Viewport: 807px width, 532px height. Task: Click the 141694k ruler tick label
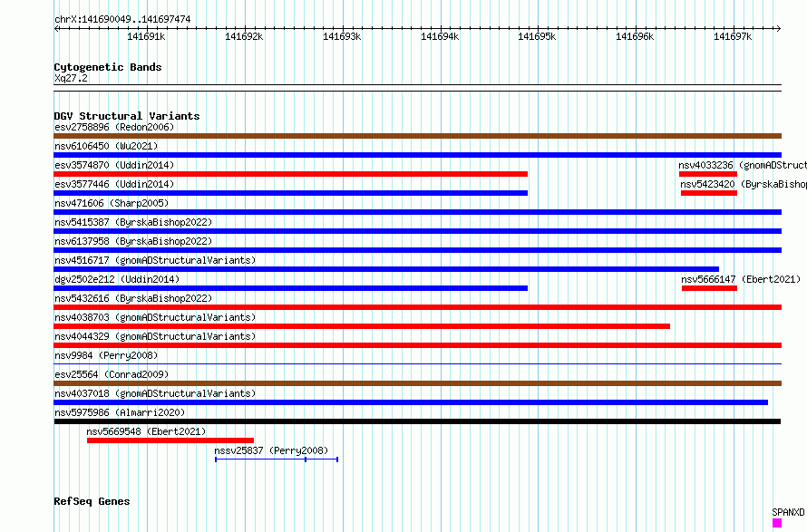[x=440, y=36]
